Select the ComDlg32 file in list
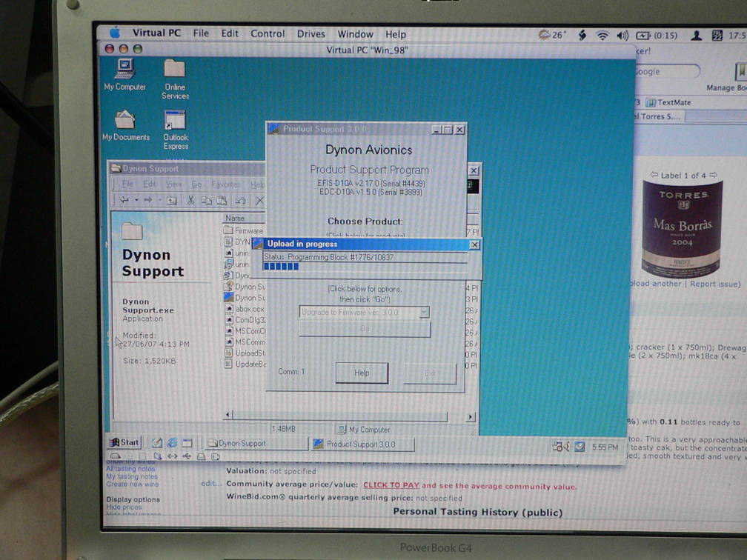Image resolution: width=747 pixels, height=560 pixels. click(x=245, y=320)
